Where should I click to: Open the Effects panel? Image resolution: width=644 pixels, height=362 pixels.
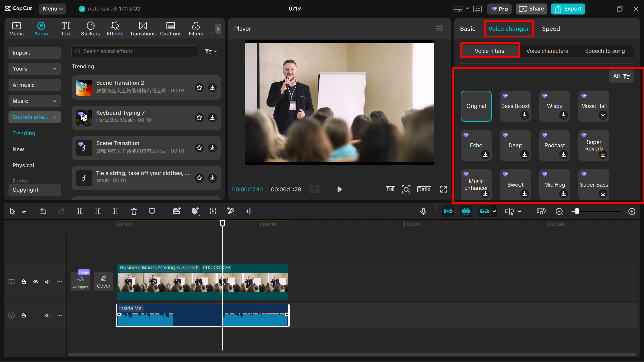pos(115,29)
